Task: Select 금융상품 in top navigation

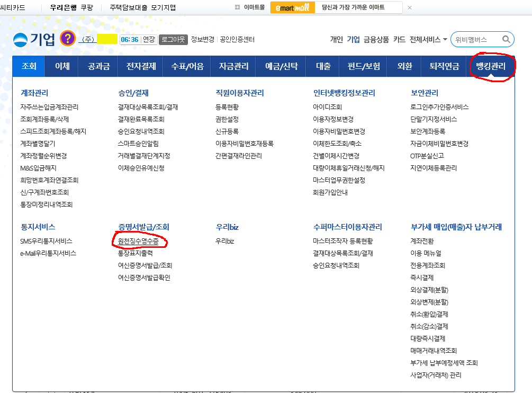Action: pos(376,39)
